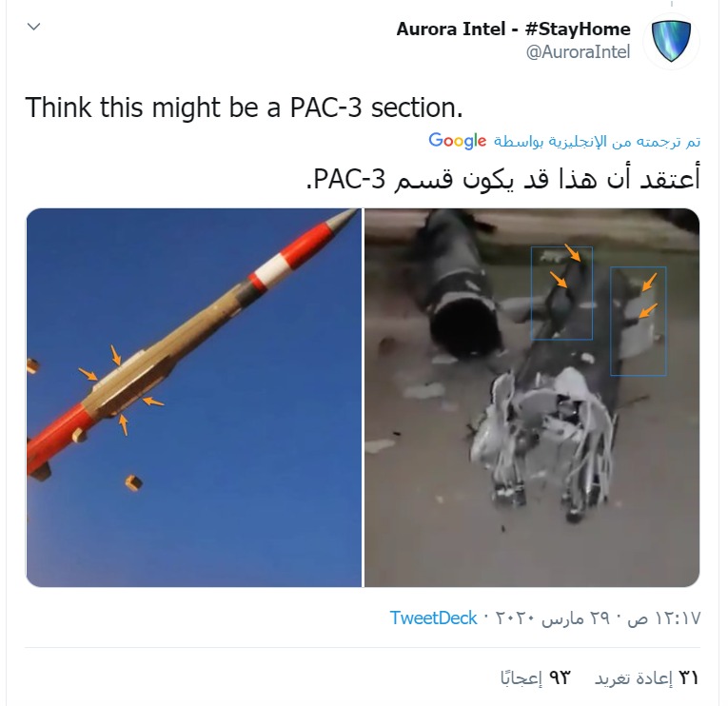View the 93 likes list
This screenshot has height=706, width=728.
[536, 678]
